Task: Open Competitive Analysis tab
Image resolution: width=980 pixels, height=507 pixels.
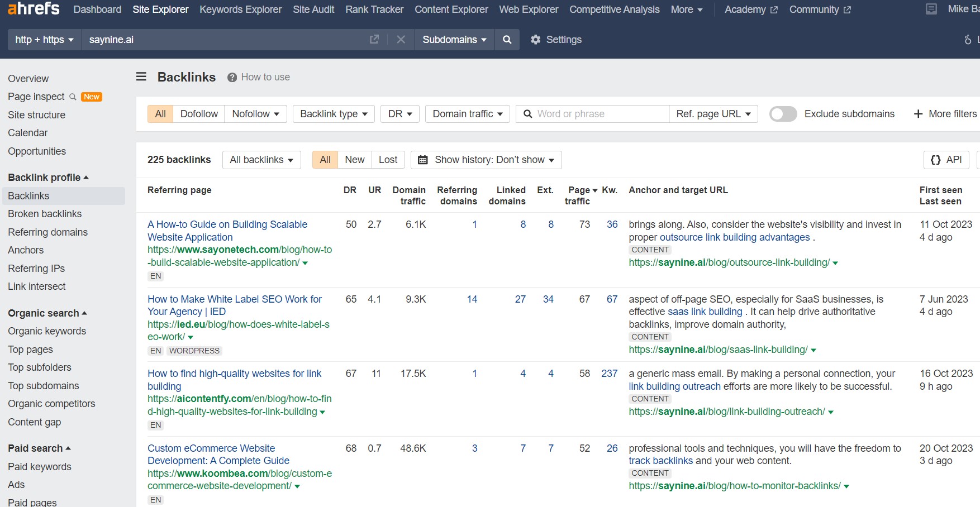Action: [x=614, y=9]
